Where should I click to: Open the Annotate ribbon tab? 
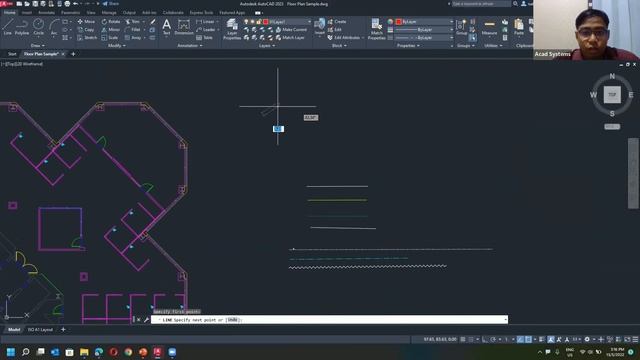(46, 13)
